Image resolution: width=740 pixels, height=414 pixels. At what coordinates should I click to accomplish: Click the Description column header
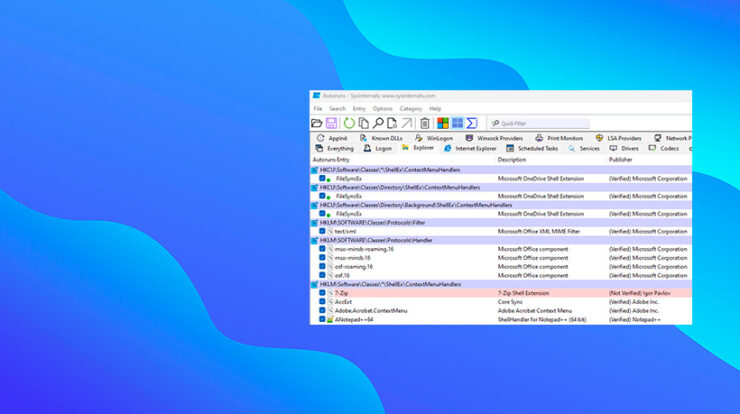point(512,160)
